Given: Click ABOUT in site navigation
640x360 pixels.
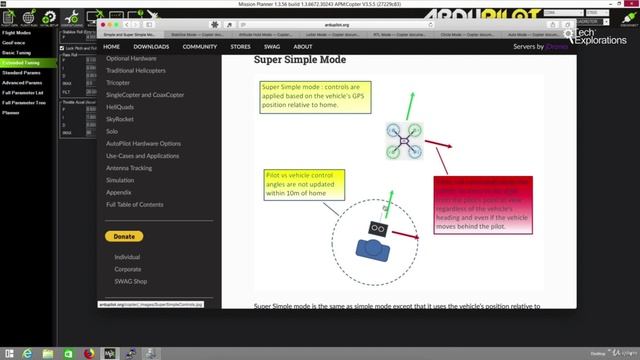Looking at the screenshot, I should (303, 47).
